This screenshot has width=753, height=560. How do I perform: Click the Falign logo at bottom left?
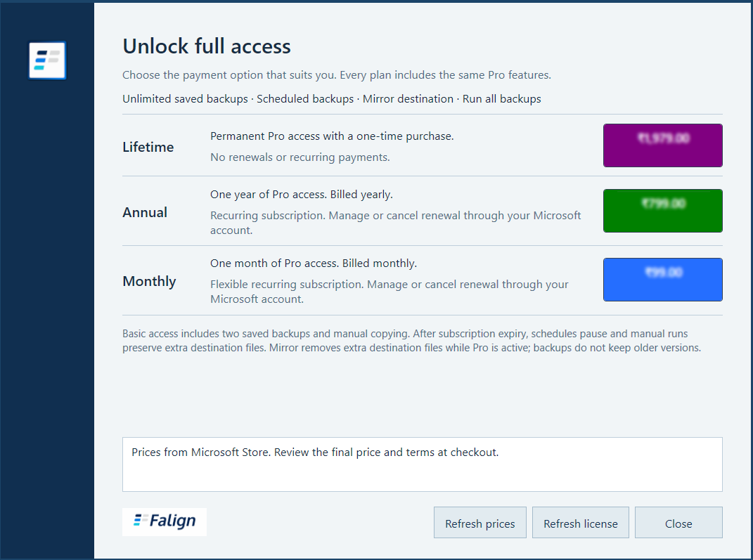(165, 521)
